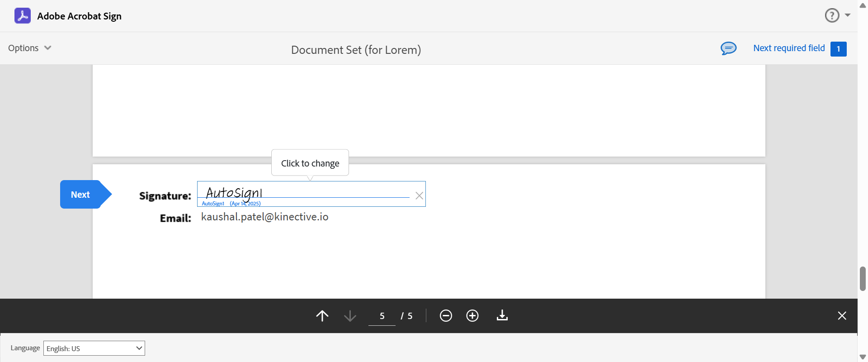The image size is (868, 362).
Task: Click the Adobe Acrobat Sign logo icon
Action: [23, 16]
